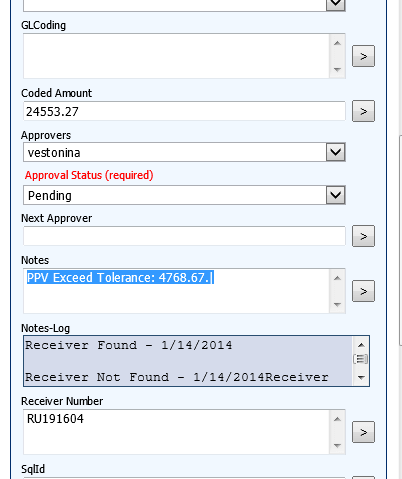This screenshot has width=402, height=479.
Task: Click the Receiver Found entry in Notes-Log
Action: [129, 345]
